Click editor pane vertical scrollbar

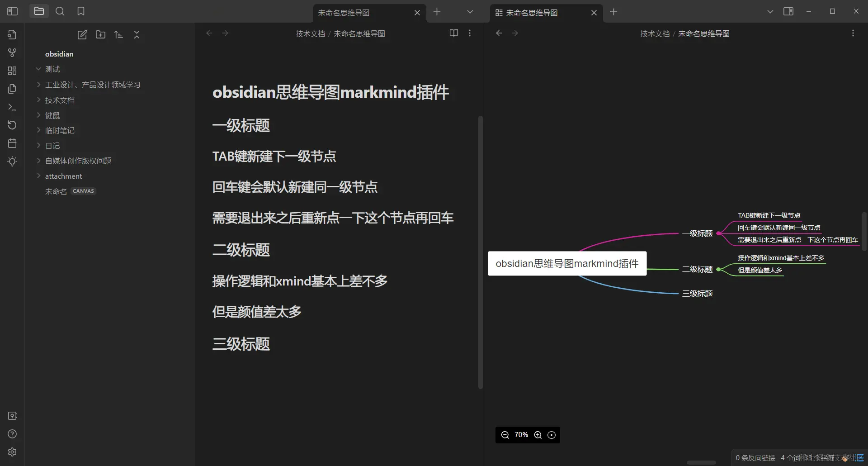pyautogui.click(x=481, y=252)
